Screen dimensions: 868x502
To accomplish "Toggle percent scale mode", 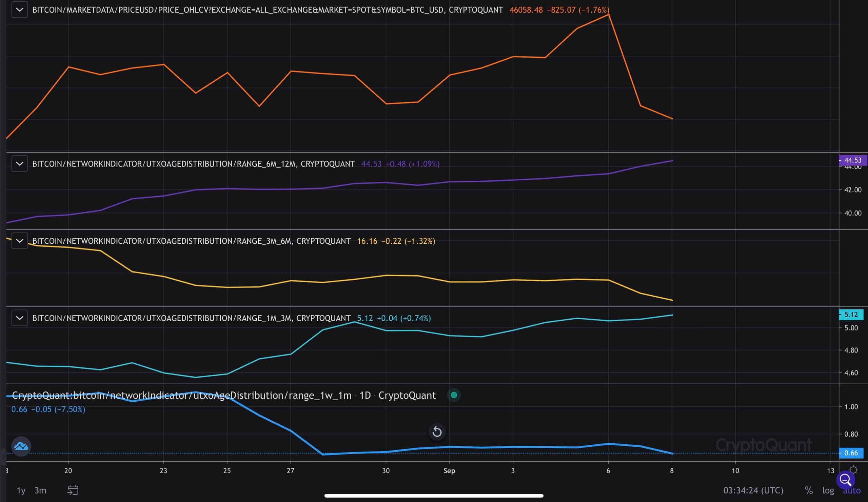I will 808,490.
